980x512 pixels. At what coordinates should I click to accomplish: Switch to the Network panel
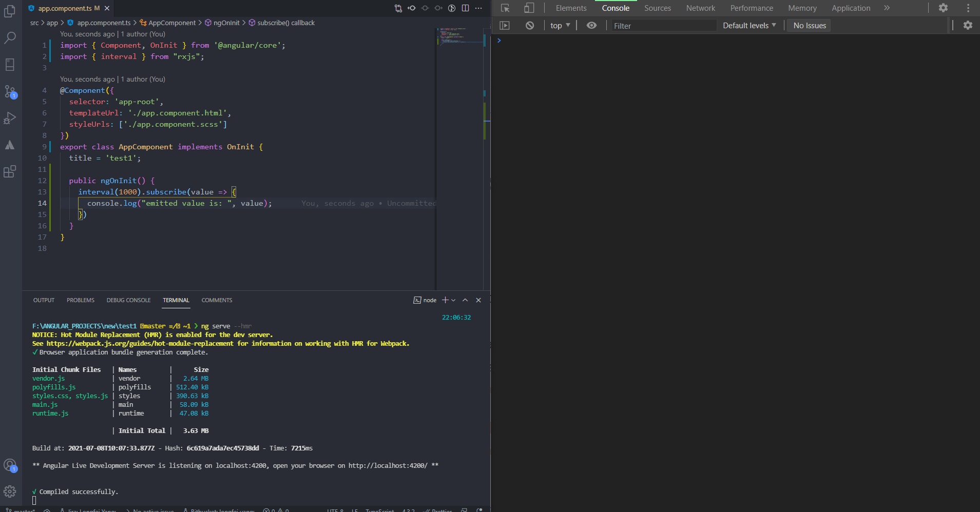(700, 8)
